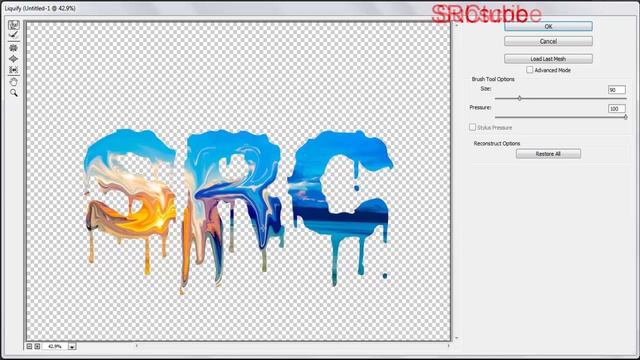Click the zoom in plus button
Viewport: 640px width, 360px height.
click(x=37, y=346)
